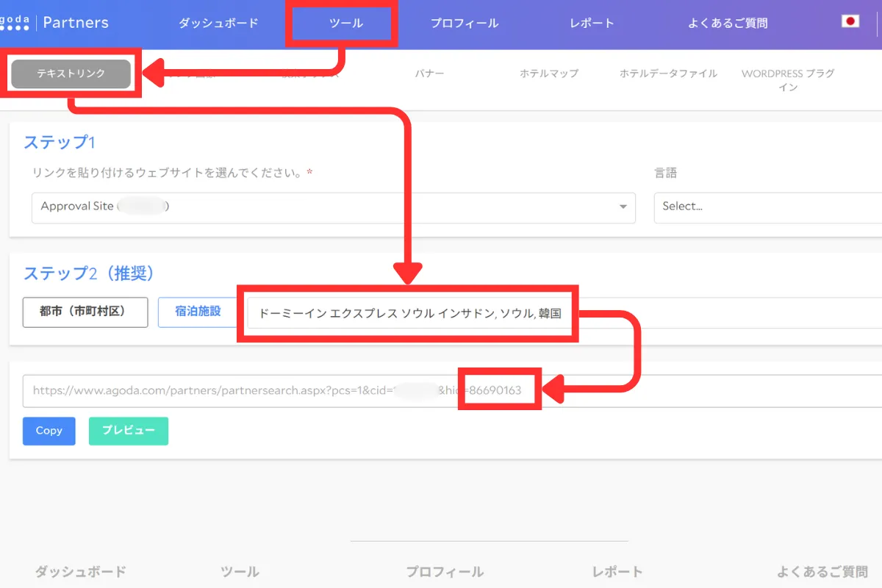Switch to the バナー tab
Screen dimensions: 882x588
pyautogui.click(x=429, y=73)
